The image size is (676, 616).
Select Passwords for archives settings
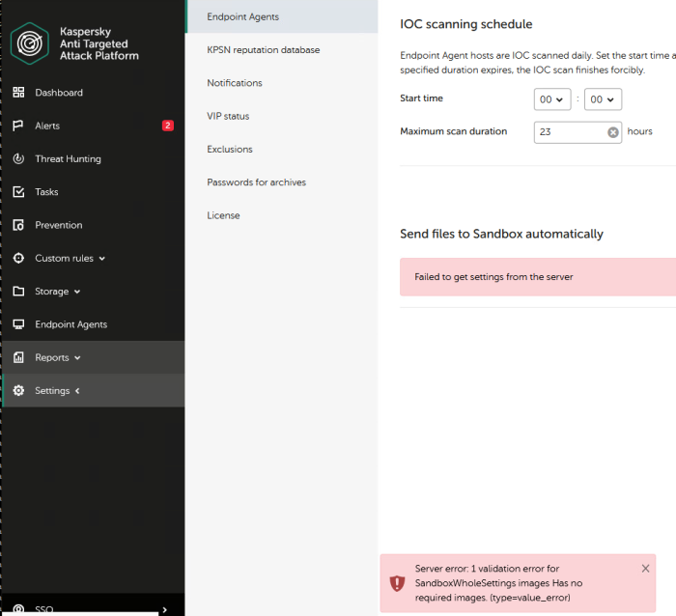click(x=256, y=182)
